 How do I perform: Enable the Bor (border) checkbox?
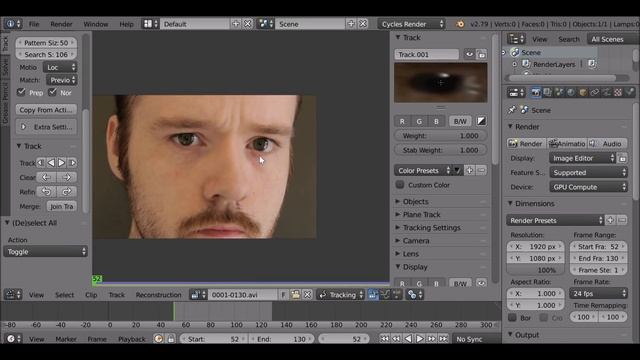click(x=512, y=317)
